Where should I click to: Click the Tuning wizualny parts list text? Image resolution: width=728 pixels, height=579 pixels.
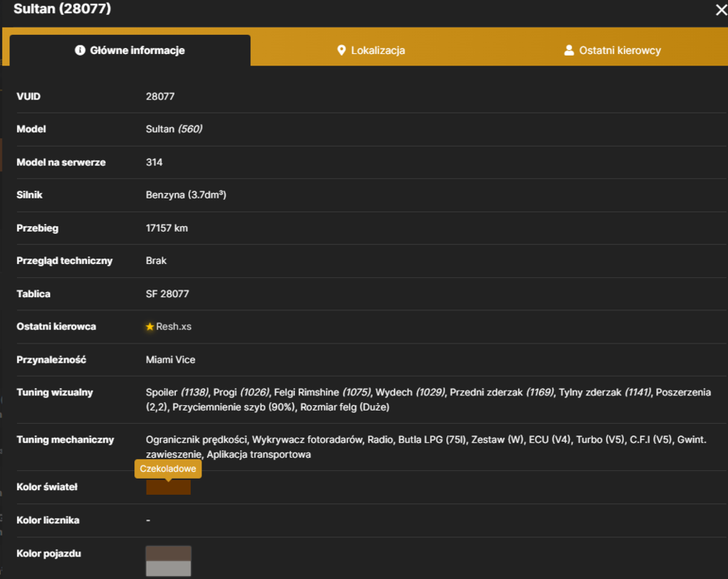coord(428,400)
